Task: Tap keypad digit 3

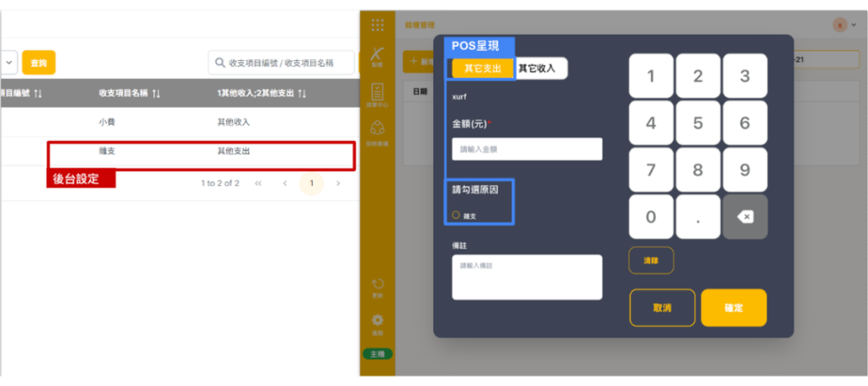Action: pos(745,76)
